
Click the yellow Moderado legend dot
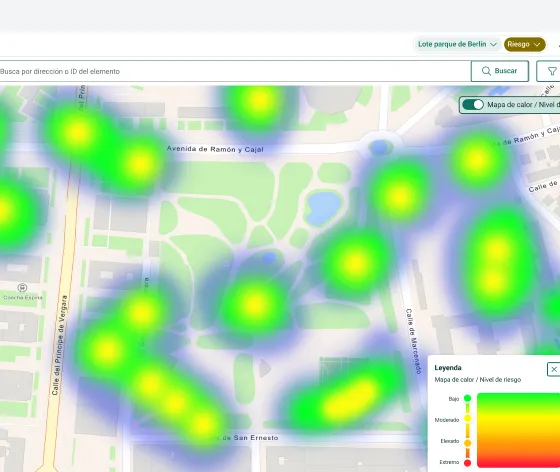(x=467, y=418)
